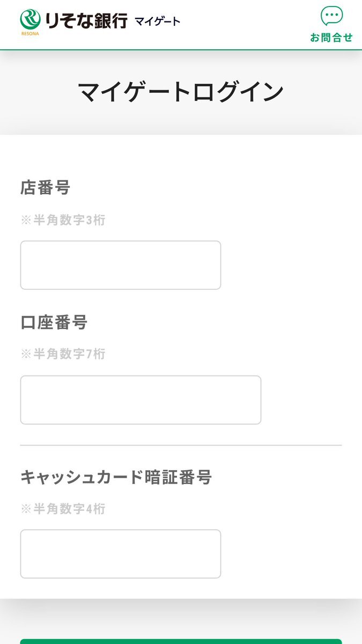Click the キャッシュカード暗証番号 label
The width and height of the screenshot is (362, 644).
point(116,477)
